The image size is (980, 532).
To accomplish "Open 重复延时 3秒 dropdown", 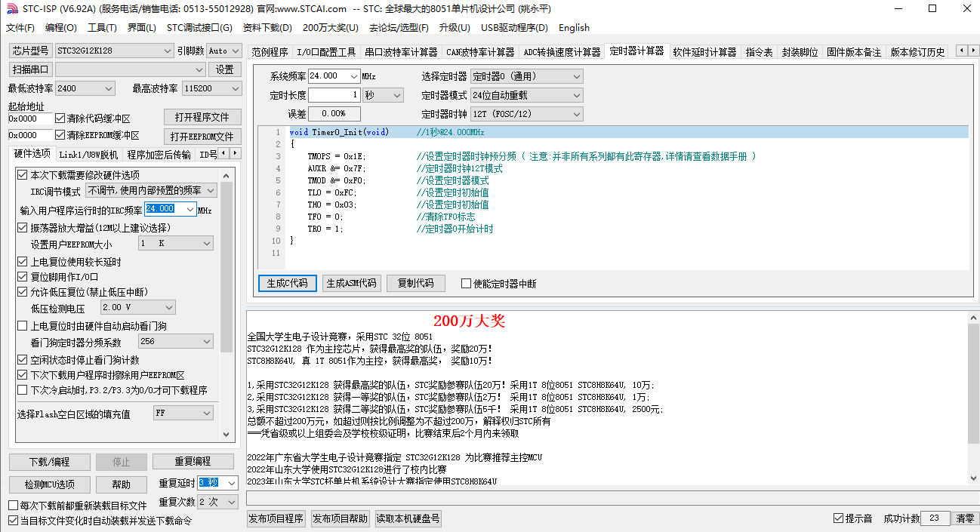I will coord(218,483).
